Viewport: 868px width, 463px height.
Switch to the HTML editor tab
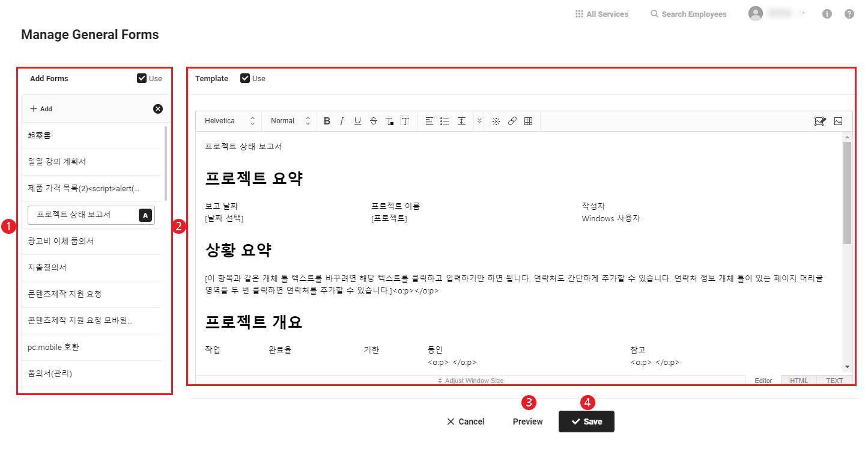click(x=798, y=381)
